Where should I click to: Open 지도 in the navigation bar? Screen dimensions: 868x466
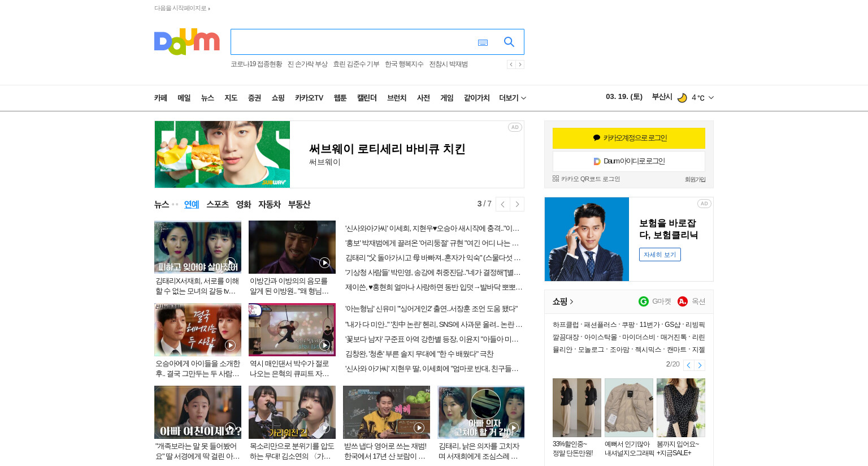point(231,98)
